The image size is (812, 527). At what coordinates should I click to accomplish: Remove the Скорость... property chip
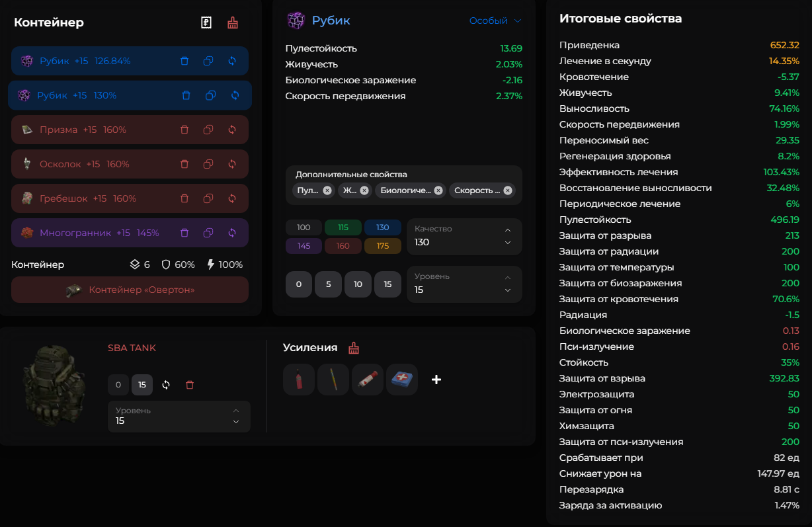click(x=507, y=190)
